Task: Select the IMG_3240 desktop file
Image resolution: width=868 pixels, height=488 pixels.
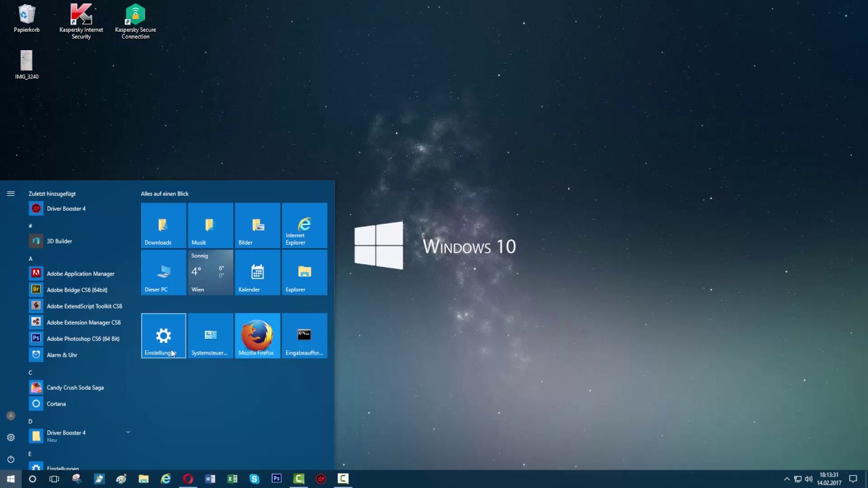Action: [26, 65]
